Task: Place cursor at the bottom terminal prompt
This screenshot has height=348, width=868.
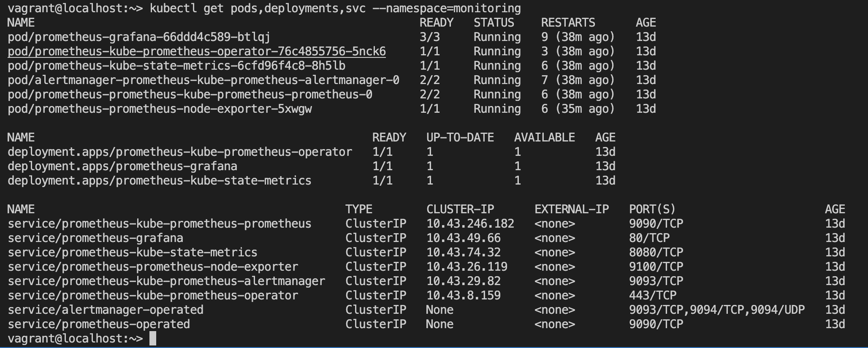Action: tap(153, 339)
